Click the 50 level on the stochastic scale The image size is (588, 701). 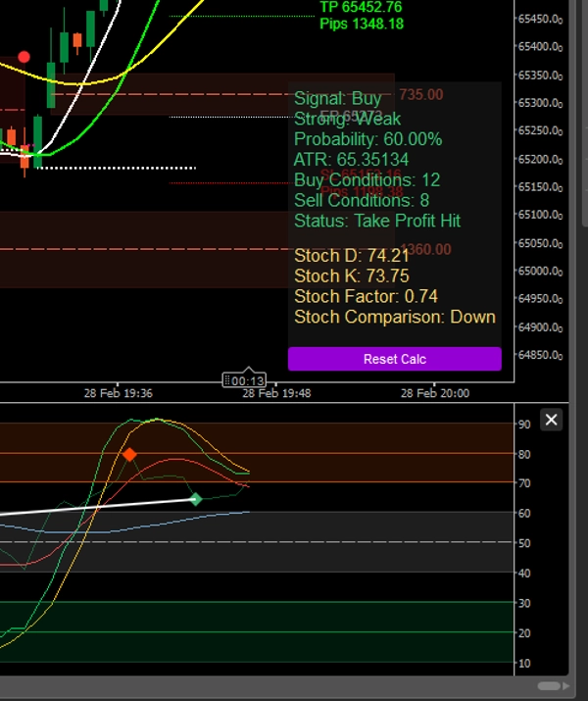coord(525,543)
